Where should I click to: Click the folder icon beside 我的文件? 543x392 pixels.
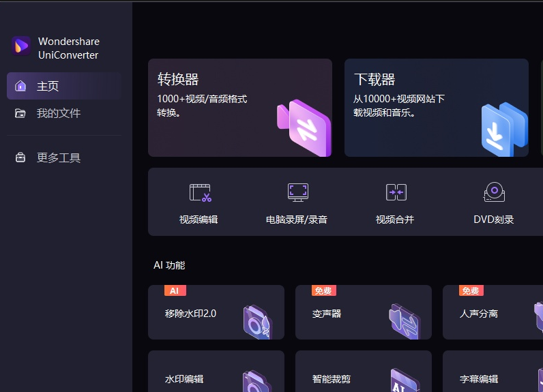20,113
